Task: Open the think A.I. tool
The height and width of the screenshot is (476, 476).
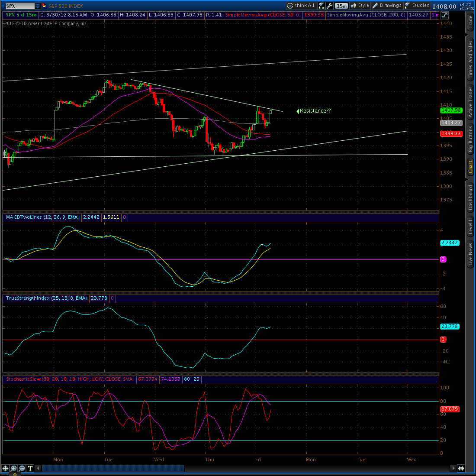Action: (302, 6)
